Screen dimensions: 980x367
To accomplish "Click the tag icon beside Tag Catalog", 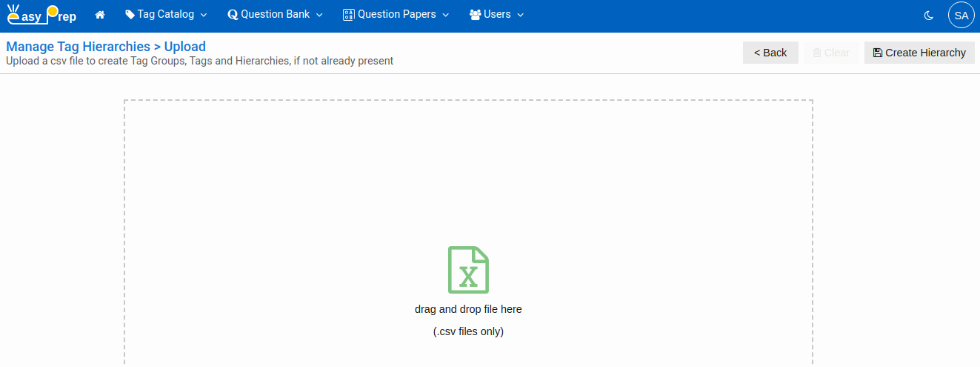I will pyautogui.click(x=130, y=15).
